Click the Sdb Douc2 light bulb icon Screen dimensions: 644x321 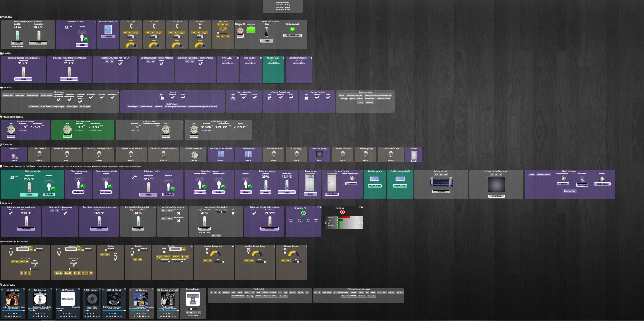click(x=131, y=27)
